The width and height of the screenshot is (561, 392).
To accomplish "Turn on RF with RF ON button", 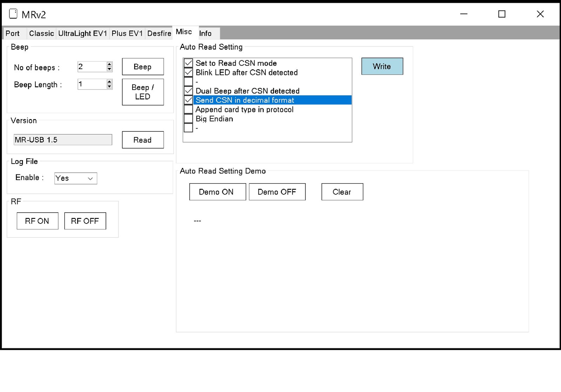I will tap(38, 221).
